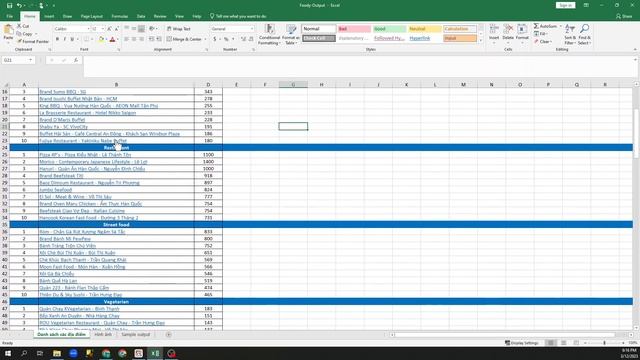
Task: Open the Fill menu
Action: pos(540,34)
